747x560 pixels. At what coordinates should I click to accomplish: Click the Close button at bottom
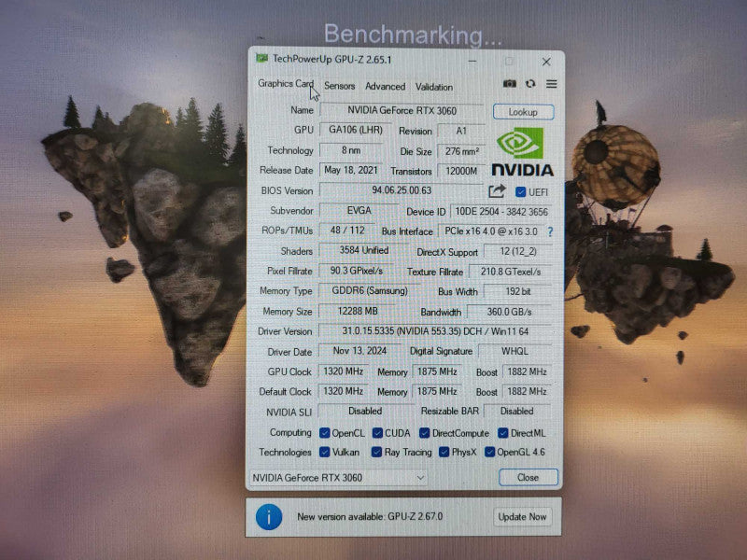[528, 477]
